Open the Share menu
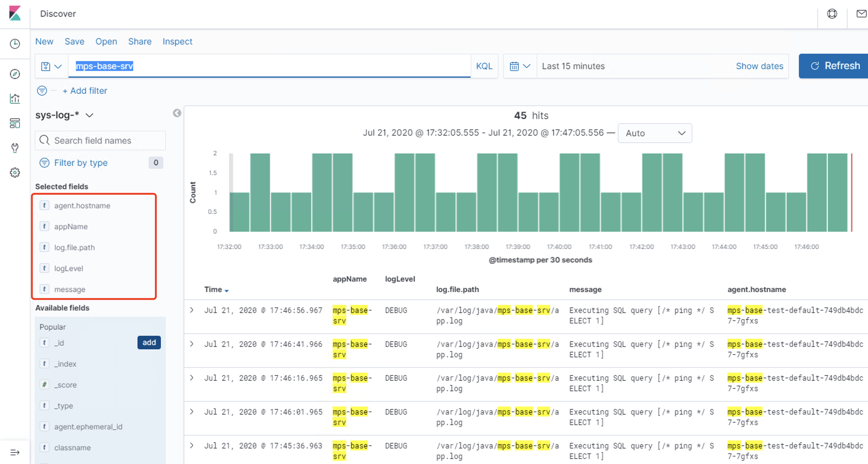Viewport: 868px width, 464px height. tap(140, 42)
